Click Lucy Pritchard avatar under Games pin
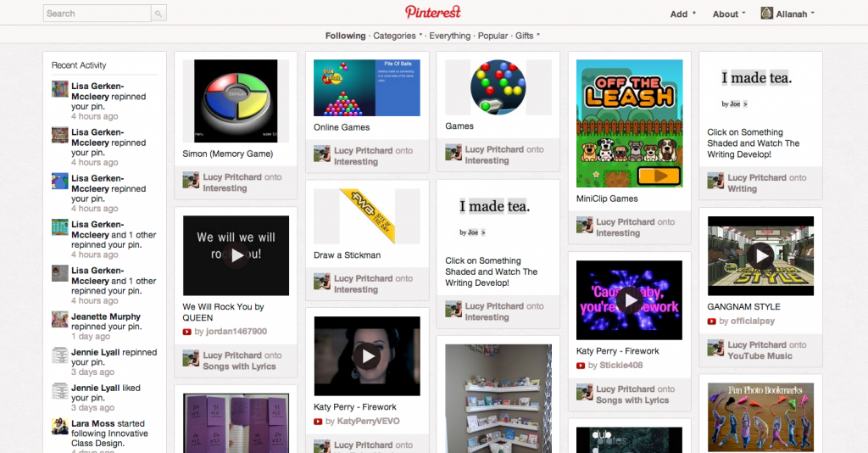This screenshot has height=453, width=868. tap(453, 153)
